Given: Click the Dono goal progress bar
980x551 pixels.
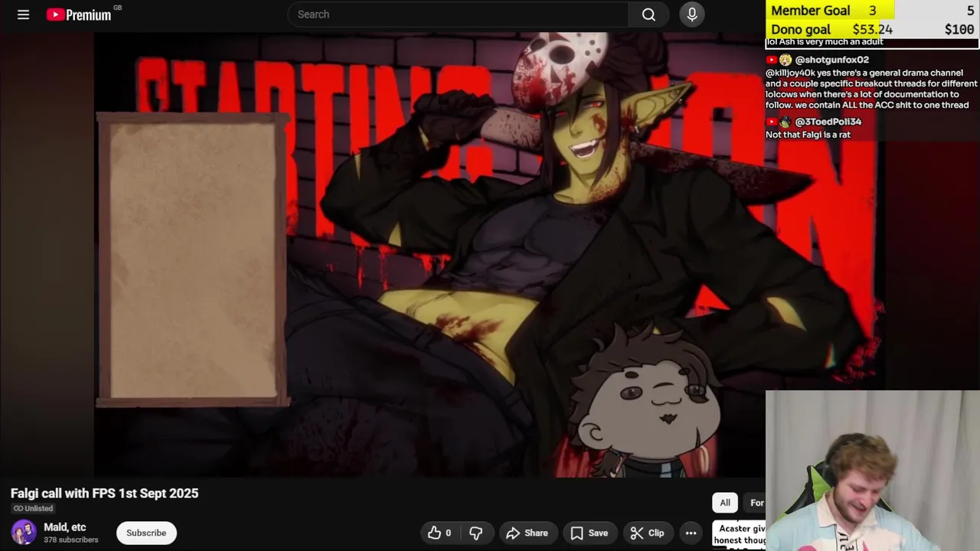Looking at the screenshot, I should (873, 29).
